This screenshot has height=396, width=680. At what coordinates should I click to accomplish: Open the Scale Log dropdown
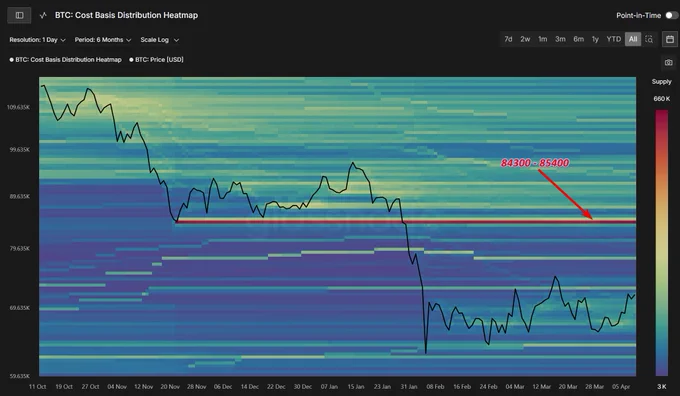coord(159,39)
